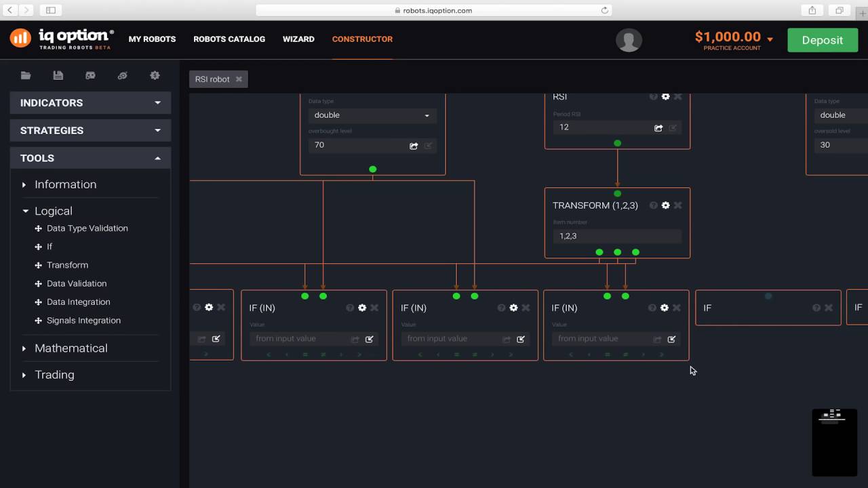
Task: Click the edit icon in the middle IF (IN) value field
Action: pyautogui.click(x=521, y=339)
